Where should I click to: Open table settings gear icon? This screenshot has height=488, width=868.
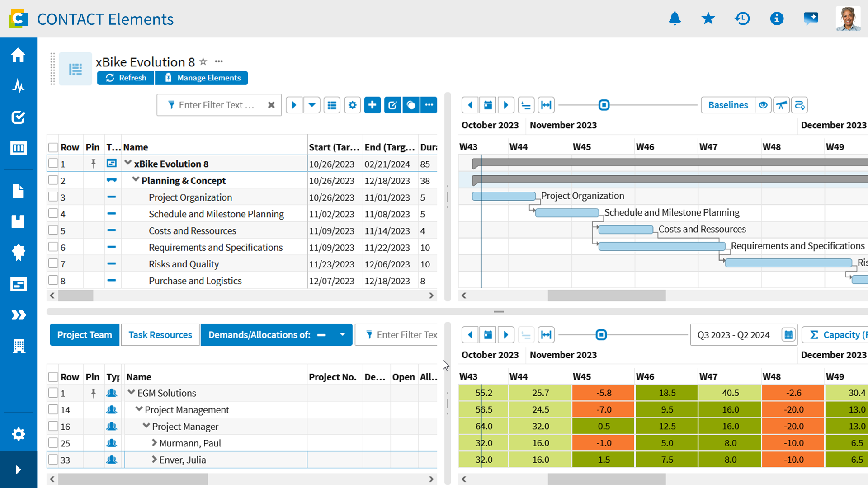pyautogui.click(x=353, y=105)
